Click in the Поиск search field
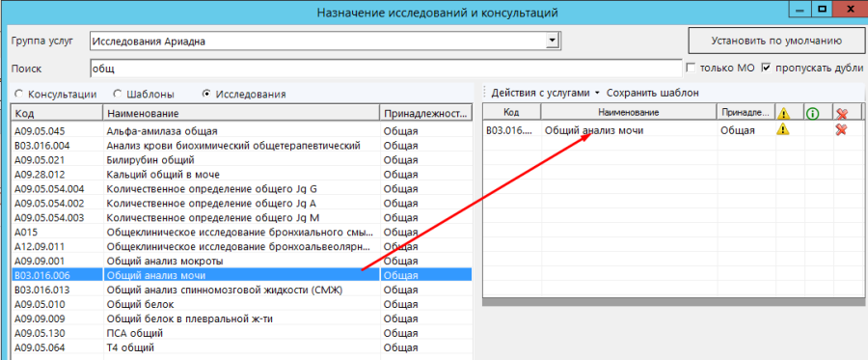This screenshot has height=360, width=868. tap(385, 69)
